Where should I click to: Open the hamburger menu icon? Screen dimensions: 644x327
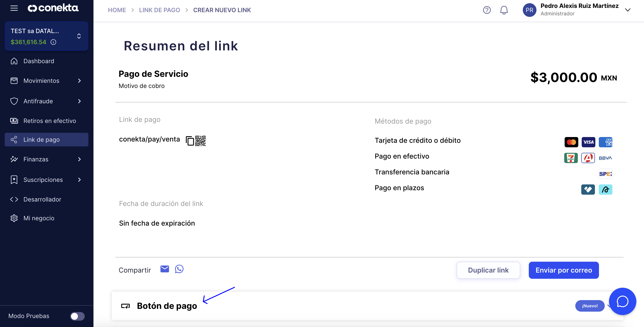point(14,8)
